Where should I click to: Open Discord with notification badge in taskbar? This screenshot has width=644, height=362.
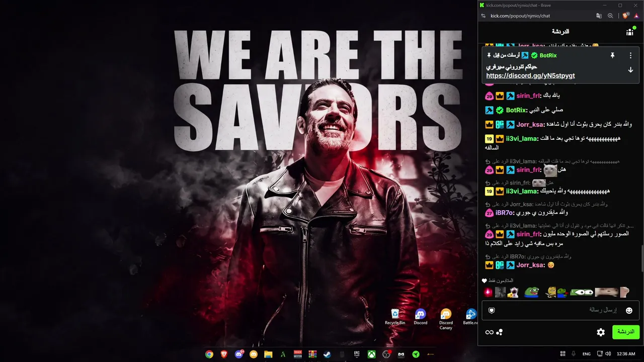click(239, 354)
